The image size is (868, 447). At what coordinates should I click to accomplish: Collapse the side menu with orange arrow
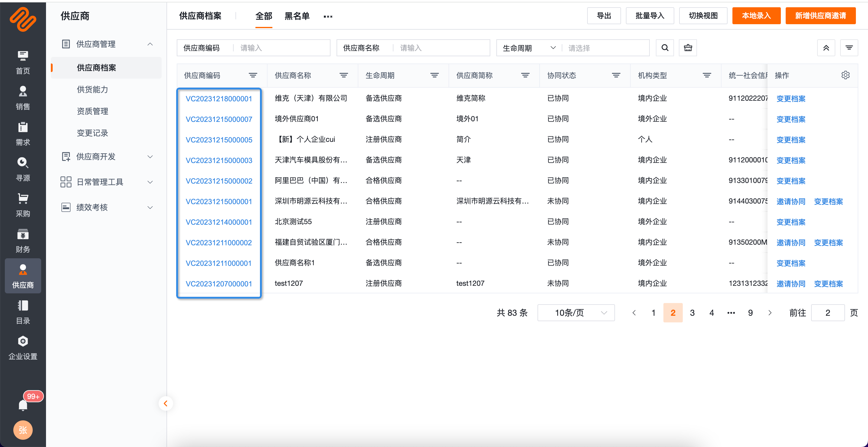(x=166, y=403)
